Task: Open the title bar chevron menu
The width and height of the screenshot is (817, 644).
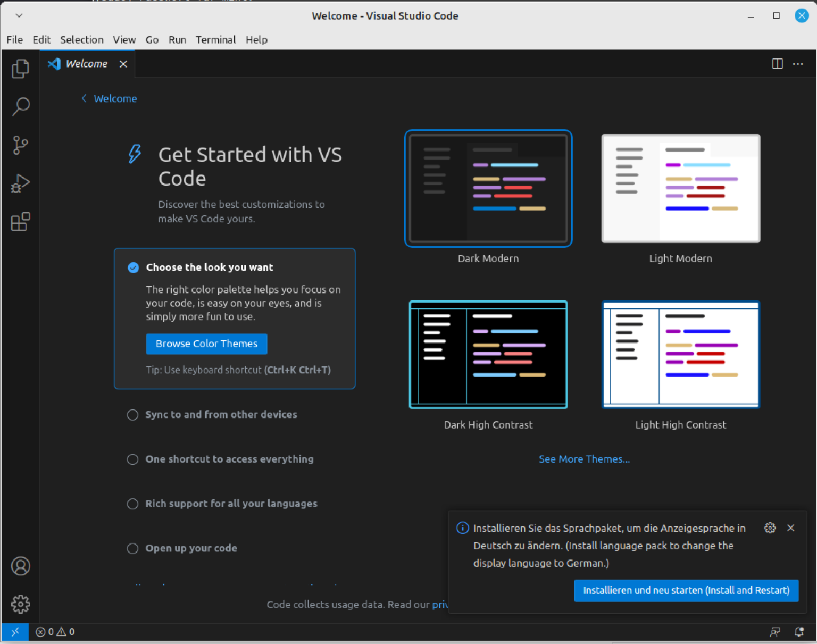Action: [x=19, y=15]
